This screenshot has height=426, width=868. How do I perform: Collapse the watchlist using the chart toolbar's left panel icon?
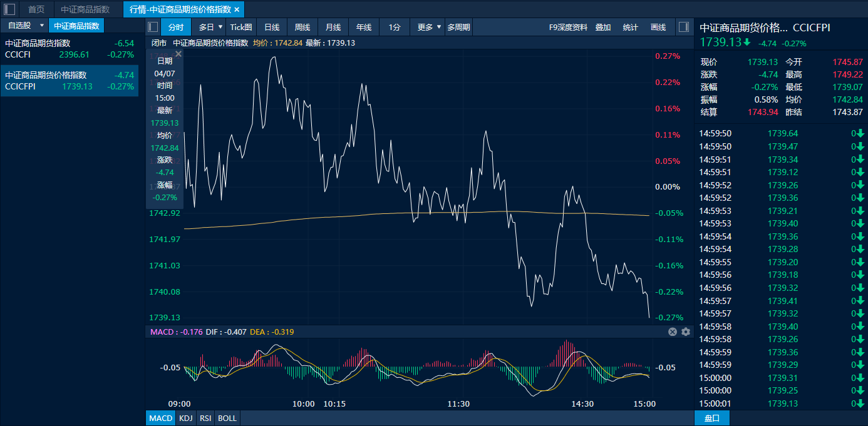tap(152, 27)
